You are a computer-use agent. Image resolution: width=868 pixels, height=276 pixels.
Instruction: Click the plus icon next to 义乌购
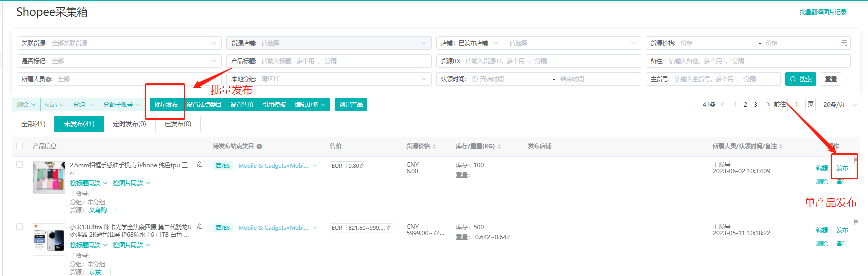tap(116, 210)
